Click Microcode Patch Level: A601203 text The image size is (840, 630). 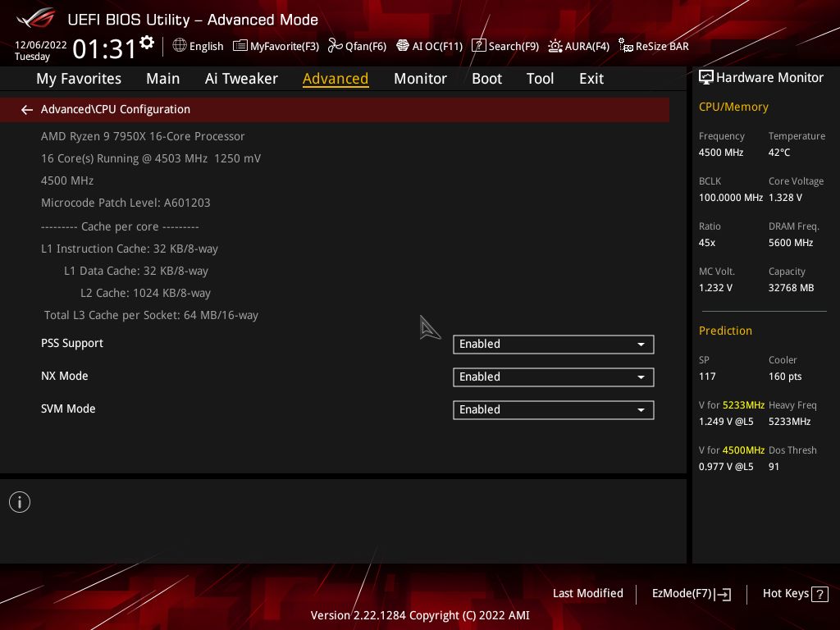126,203
